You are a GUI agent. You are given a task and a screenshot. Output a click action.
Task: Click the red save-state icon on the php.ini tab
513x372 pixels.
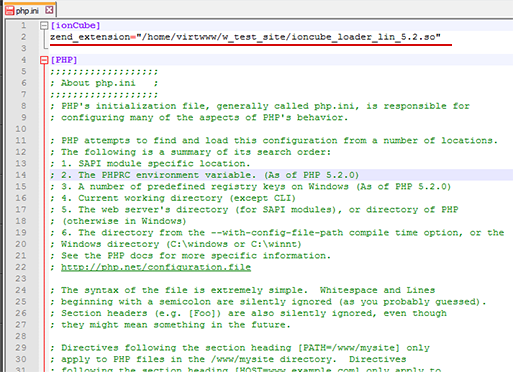coord(9,10)
